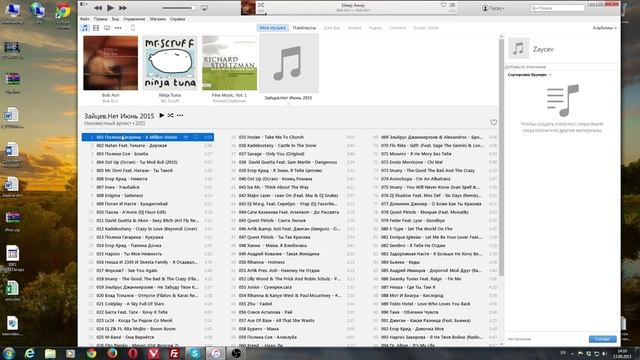Screen dimensions: 640x360
Task: Toggle shuffle in the now-playing display
Action: click(261, 5)
